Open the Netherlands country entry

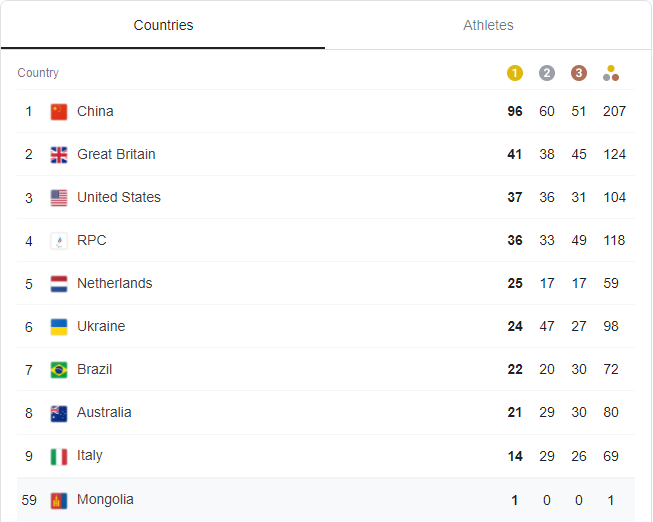(x=326, y=283)
